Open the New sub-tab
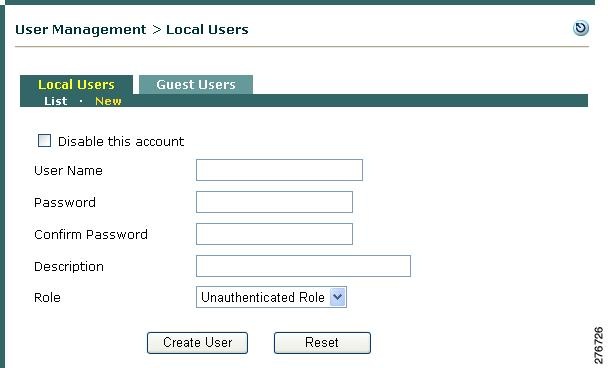The width and height of the screenshot is (608, 368). (x=108, y=101)
